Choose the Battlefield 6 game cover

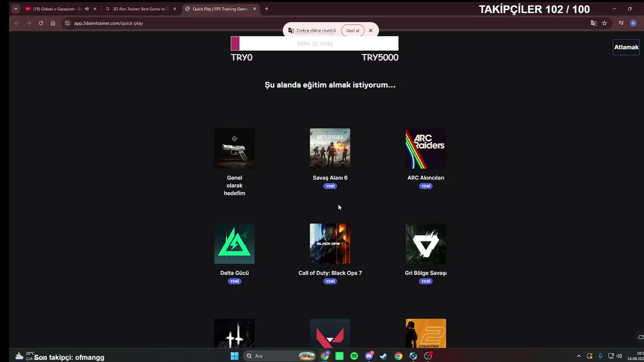click(x=330, y=148)
